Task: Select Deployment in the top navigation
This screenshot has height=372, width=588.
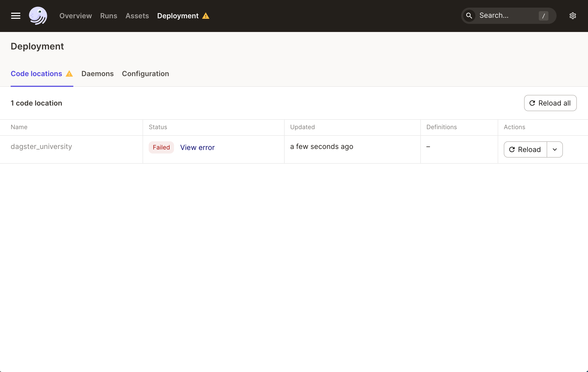Action: click(x=178, y=16)
